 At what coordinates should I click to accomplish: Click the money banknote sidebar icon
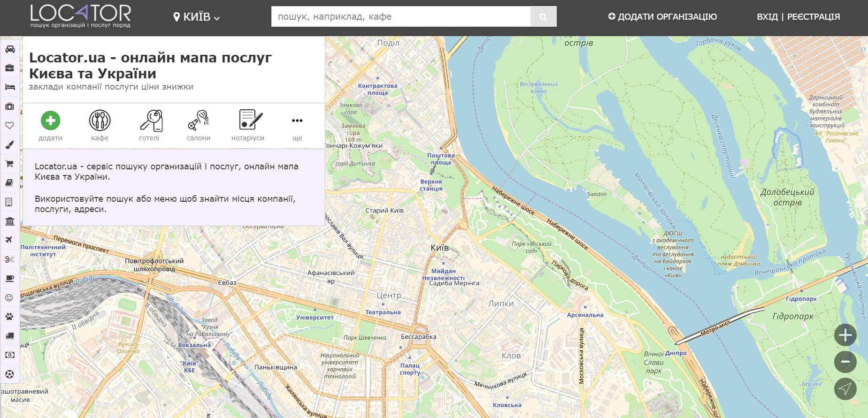point(9,355)
